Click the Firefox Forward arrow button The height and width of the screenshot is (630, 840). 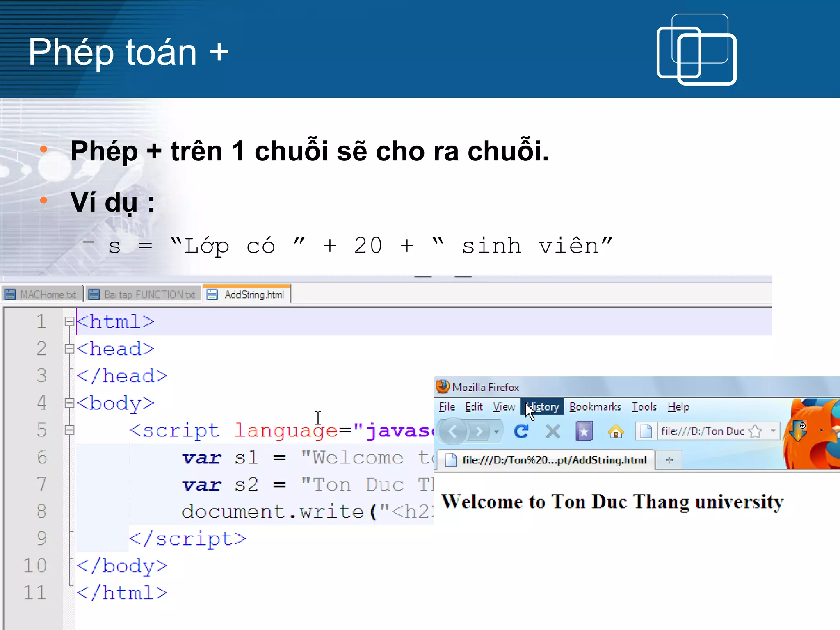(x=478, y=431)
